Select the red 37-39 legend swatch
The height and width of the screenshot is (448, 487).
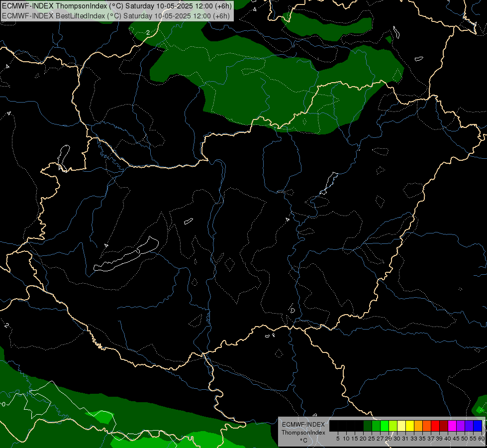(435, 426)
